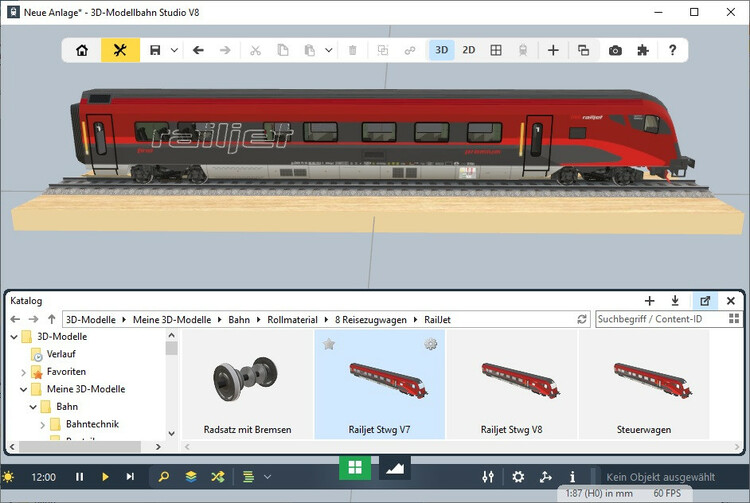Screen dimensions: 750x503
Task: Open the additional window view icon
Action: 584,50
